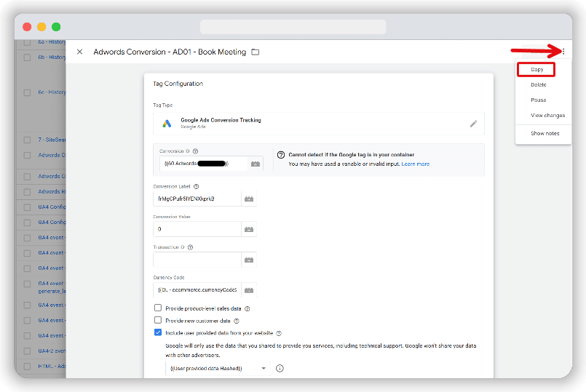Open variable picker for Conversion Value
The height and width of the screenshot is (392, 586).
249,229
